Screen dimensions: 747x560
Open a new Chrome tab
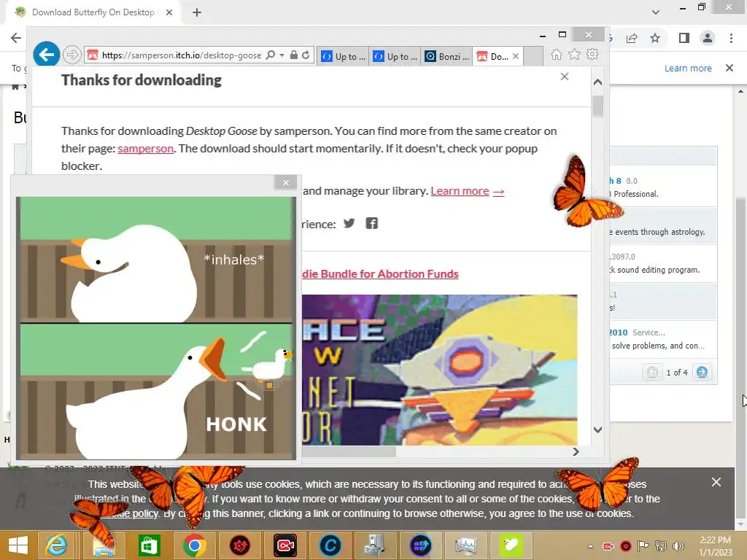(197, 12)
